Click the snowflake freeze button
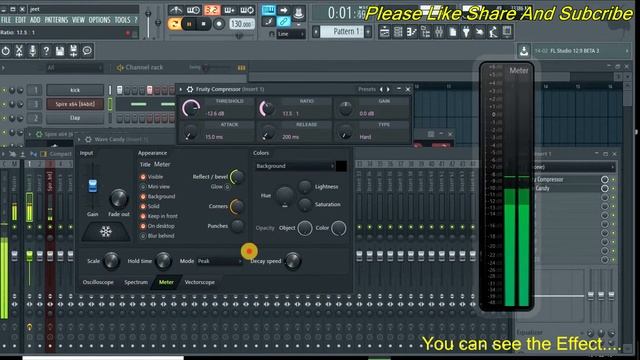640x360 pixels. [106, 232]
